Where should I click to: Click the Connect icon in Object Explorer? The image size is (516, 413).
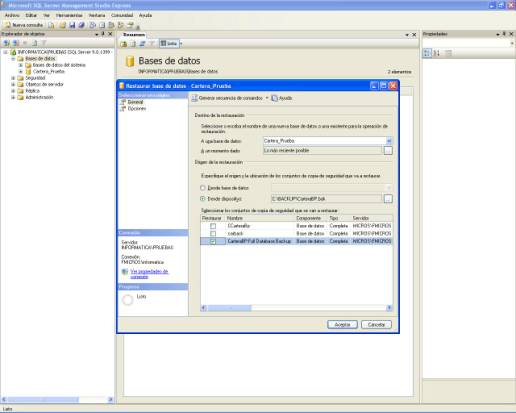[6, 43]
